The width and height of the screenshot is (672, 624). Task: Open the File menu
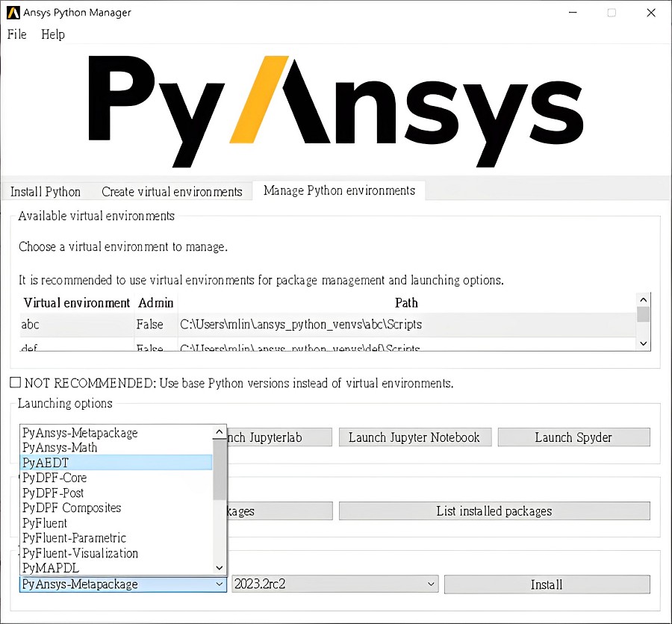pos(16,34)
